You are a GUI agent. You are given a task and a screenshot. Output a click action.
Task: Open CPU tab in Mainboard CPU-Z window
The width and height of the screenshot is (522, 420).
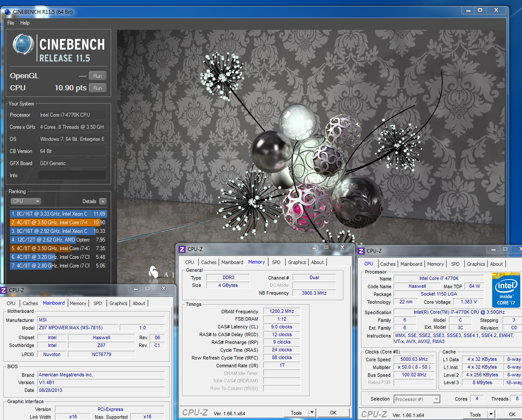click(11, 303)
